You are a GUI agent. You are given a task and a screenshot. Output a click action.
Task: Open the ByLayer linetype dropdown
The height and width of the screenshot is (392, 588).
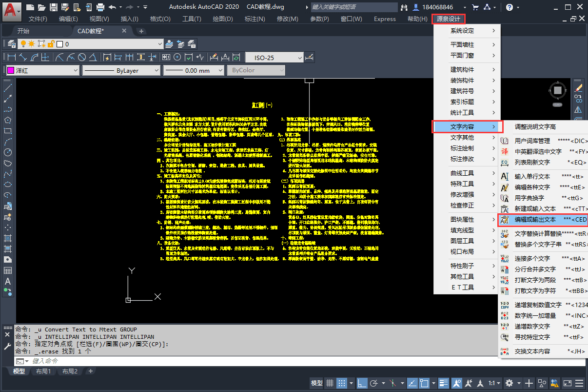click(122, 70)
